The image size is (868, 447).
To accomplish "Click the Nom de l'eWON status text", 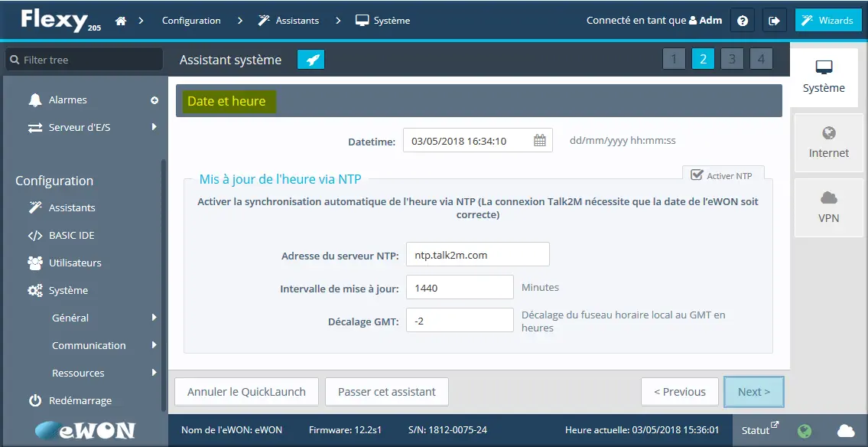I will pos(232,430).
